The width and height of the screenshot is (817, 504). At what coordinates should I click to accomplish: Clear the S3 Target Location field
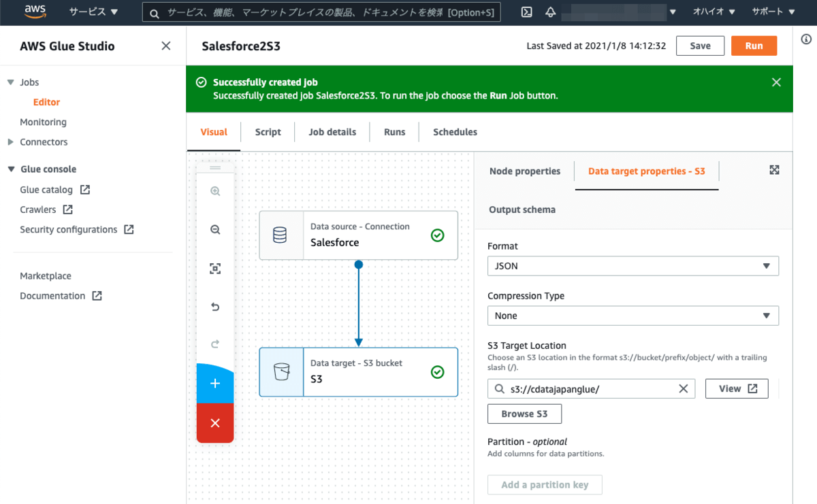684,388
